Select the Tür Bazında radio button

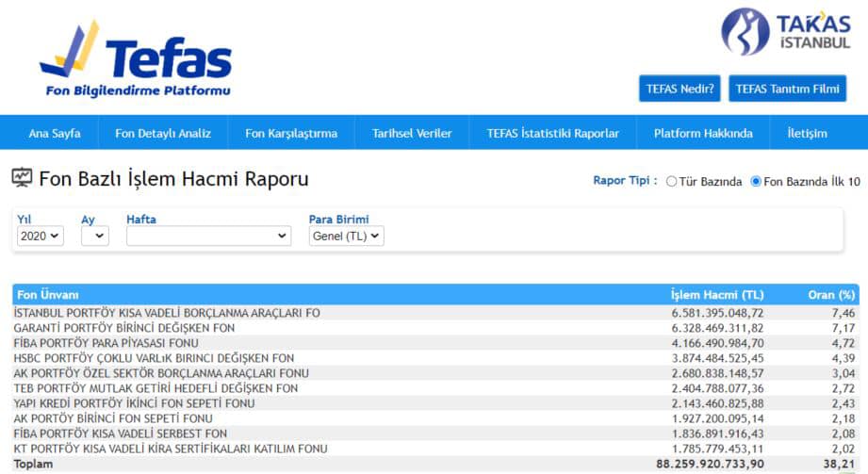click(671, 182)
